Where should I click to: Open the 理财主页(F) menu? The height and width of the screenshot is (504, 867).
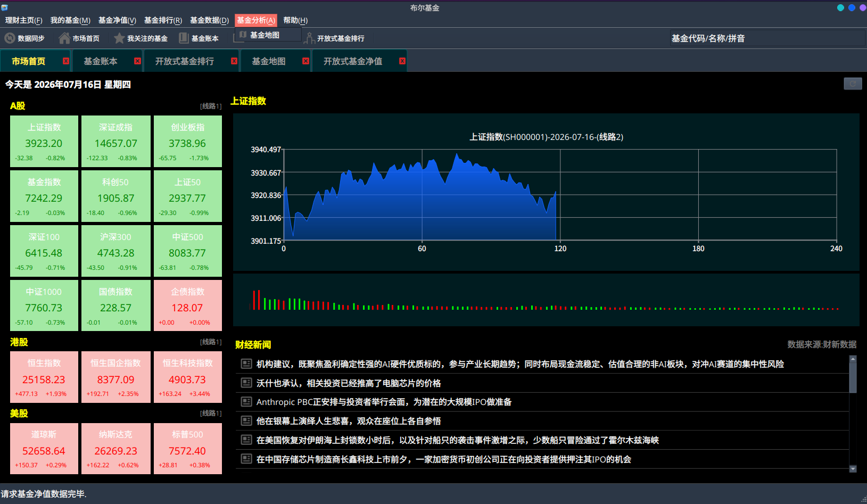[x=23, y=20]
